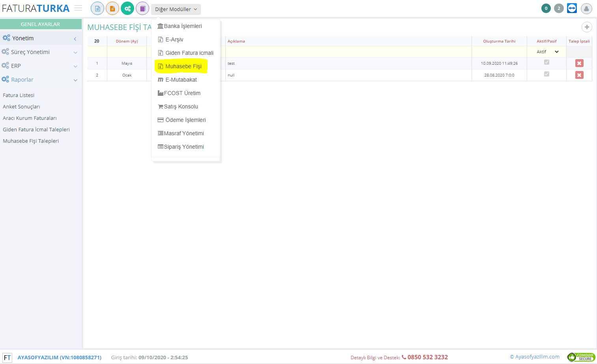
Task: Select the Ocak period cell
Action: [127, 75]
